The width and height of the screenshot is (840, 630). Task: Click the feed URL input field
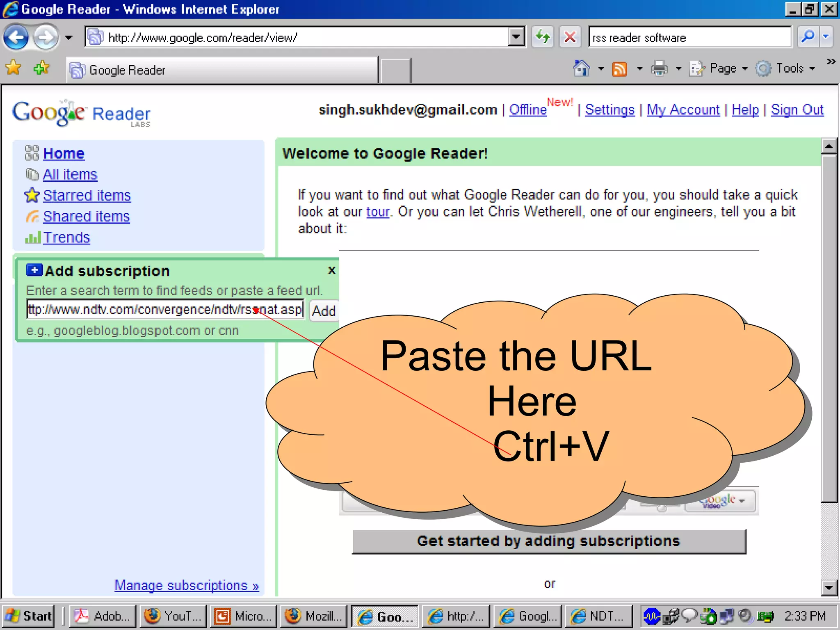point(165,309)
